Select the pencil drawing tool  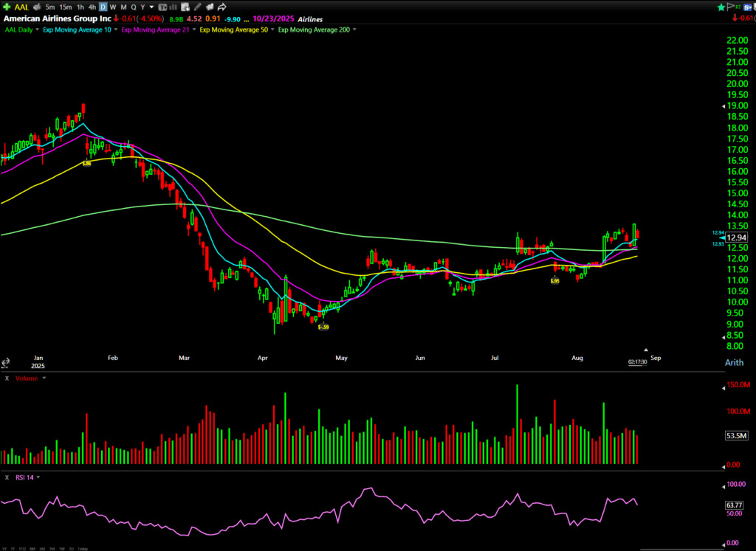[x=198, y=7]
